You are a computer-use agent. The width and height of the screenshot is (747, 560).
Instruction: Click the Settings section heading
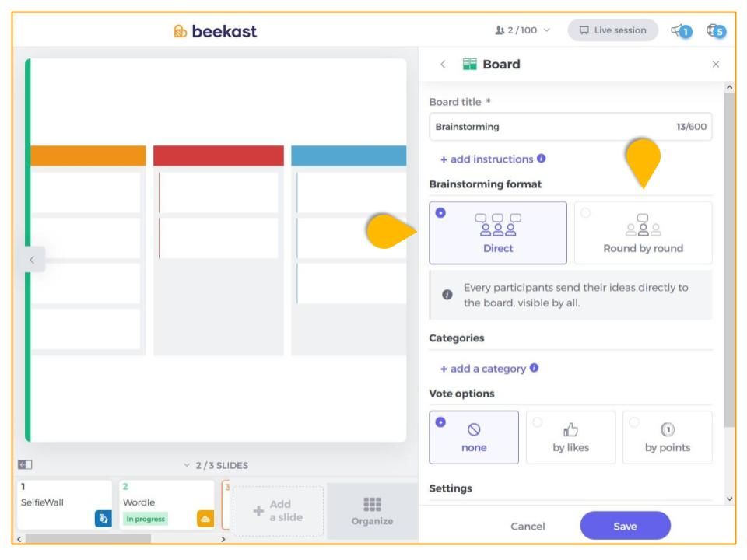451,488
